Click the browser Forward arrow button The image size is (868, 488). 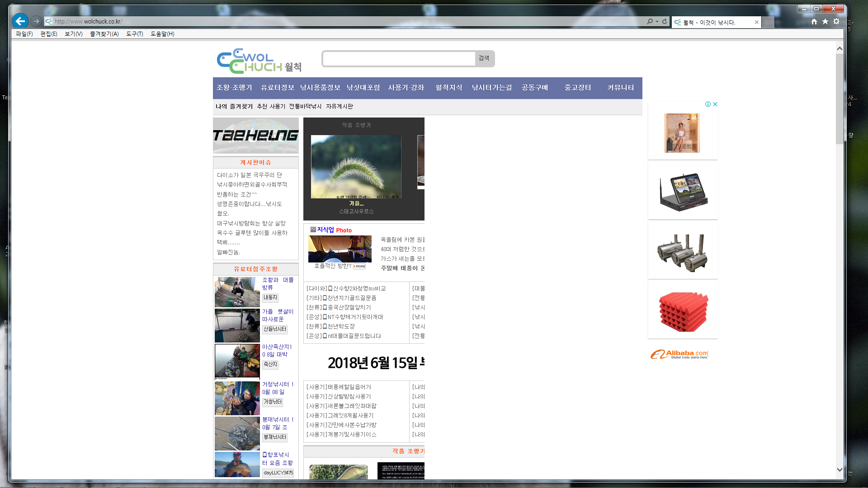[36, 21]
